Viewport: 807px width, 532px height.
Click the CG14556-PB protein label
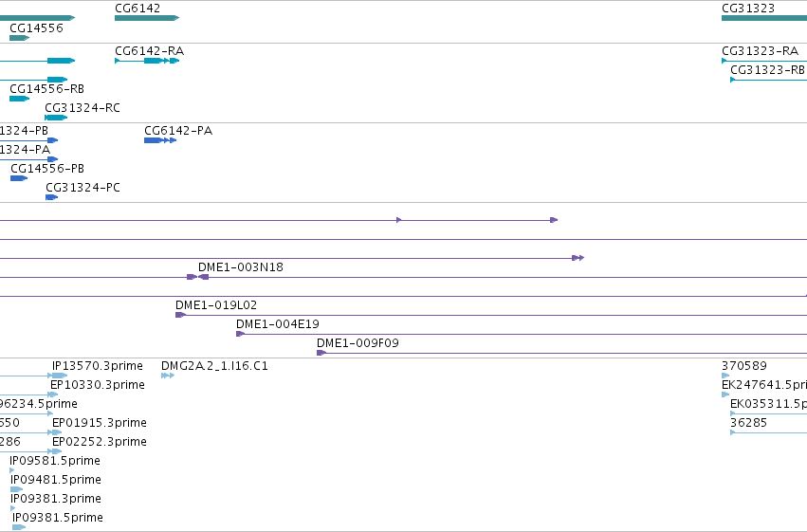pyautogui.click(x=47, y=169)
